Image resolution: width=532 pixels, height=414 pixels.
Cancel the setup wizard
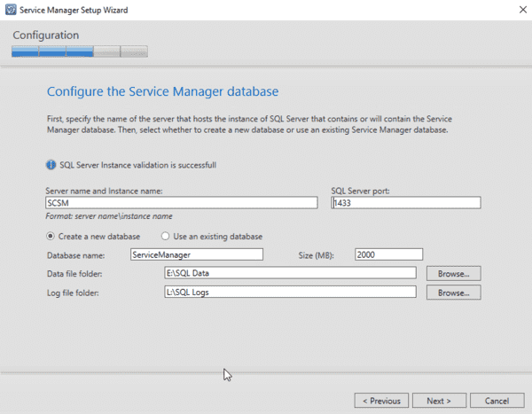pos(497,401)
